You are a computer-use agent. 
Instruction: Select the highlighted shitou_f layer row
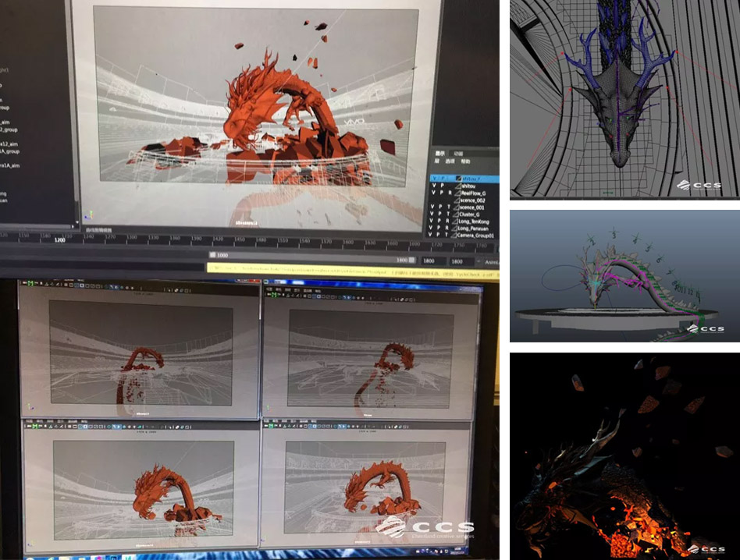[x=464, y=179]
